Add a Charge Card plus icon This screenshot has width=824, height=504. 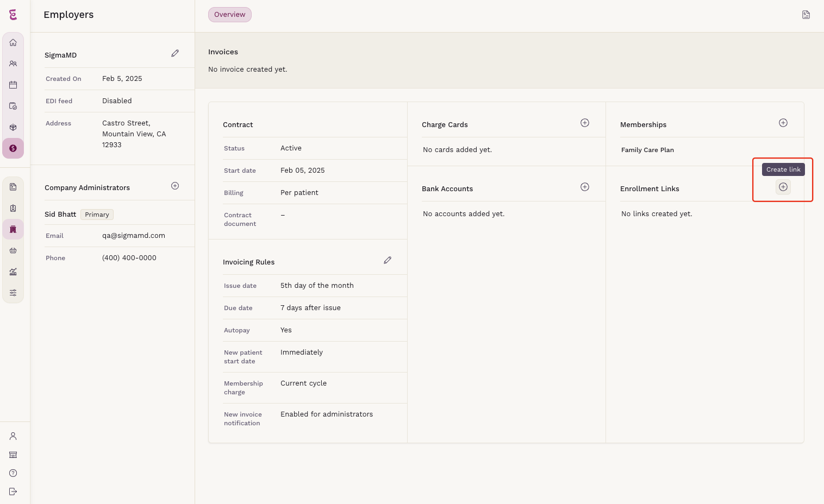(585, 123)
